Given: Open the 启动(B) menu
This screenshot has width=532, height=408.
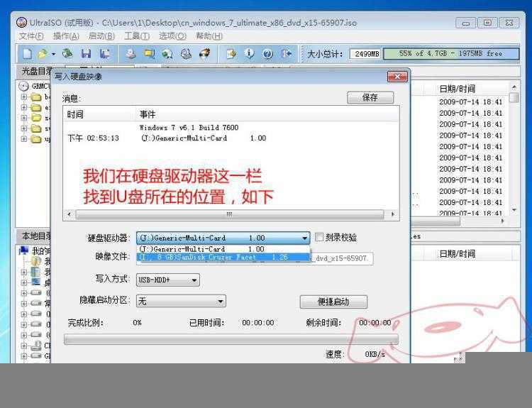Looking at the screenshot, I should [x=101, y=36].
